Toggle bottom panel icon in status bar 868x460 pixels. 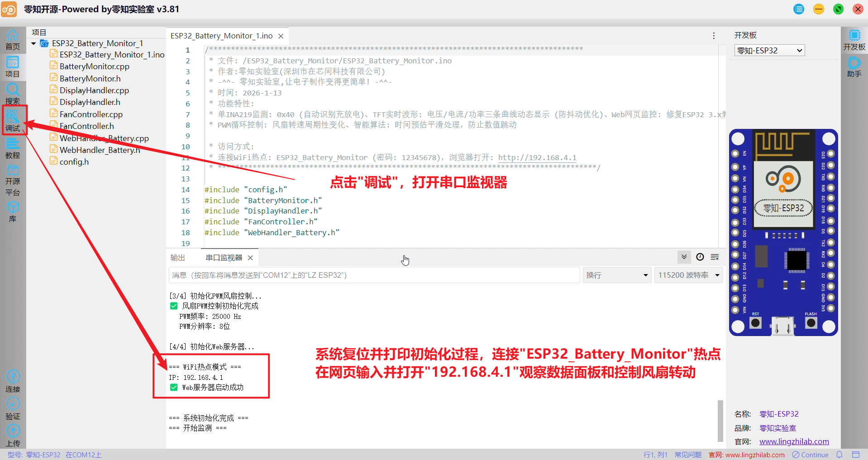tap(856, 455)
